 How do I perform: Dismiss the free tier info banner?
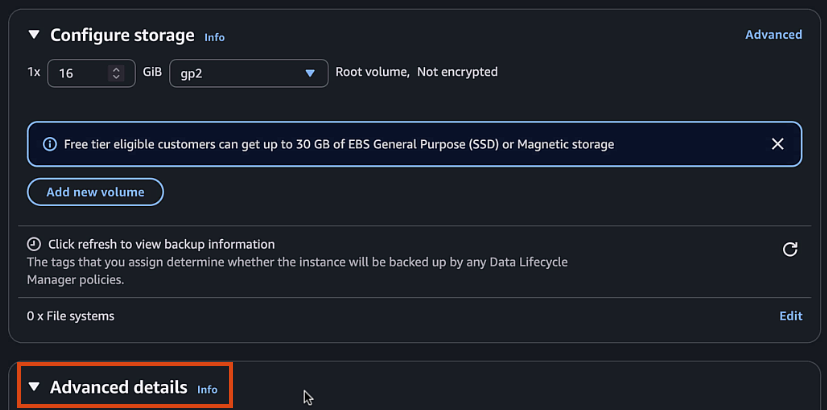click(777, 144)
